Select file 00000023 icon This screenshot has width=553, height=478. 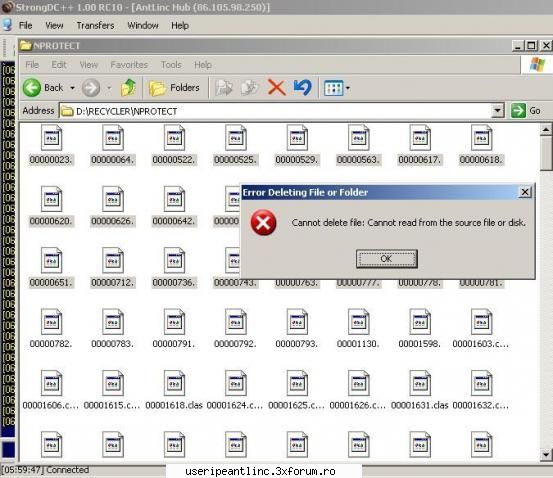(x=51, y=138)
